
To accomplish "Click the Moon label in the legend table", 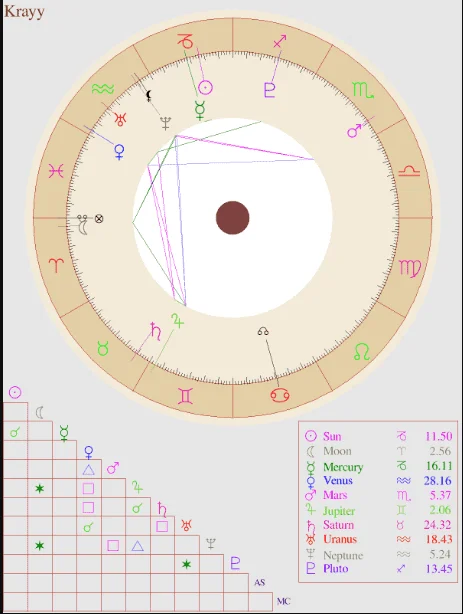I will click(x=337, y=451).
